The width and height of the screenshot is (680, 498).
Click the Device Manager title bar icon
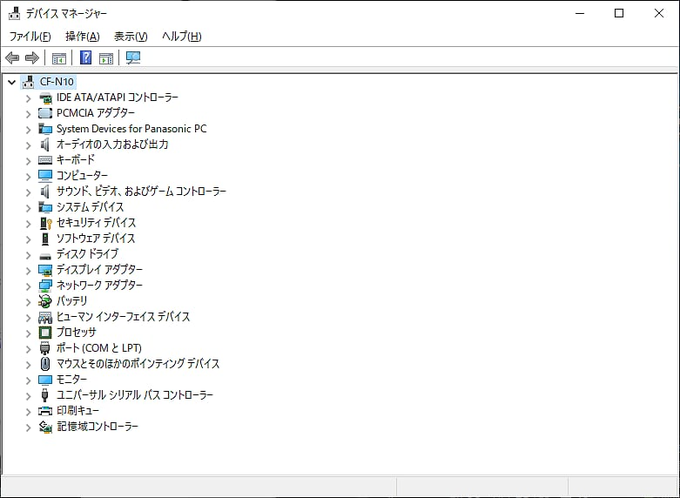[14, 13]
